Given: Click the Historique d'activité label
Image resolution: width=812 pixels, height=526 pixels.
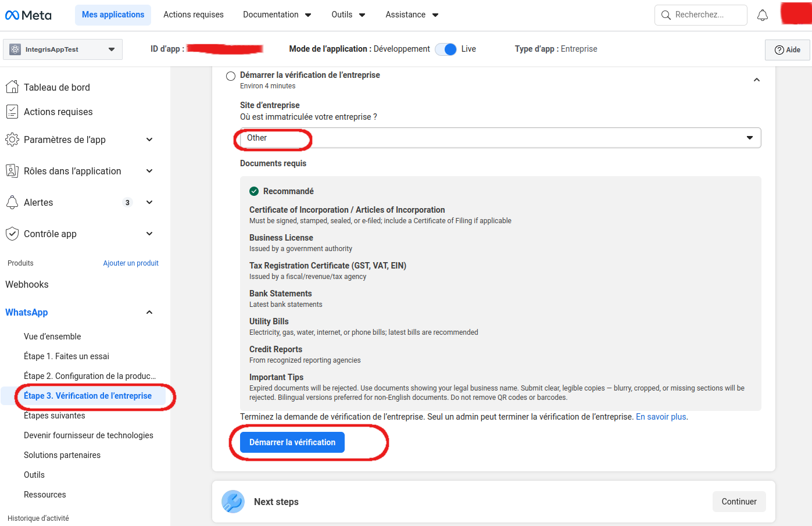Looking at the screenshot, I should 38,518.
